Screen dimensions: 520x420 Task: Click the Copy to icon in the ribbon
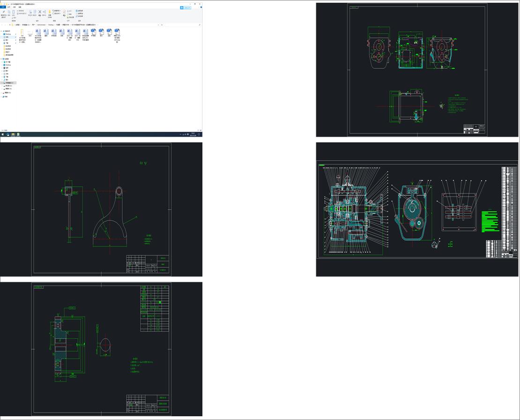[35, 12]
